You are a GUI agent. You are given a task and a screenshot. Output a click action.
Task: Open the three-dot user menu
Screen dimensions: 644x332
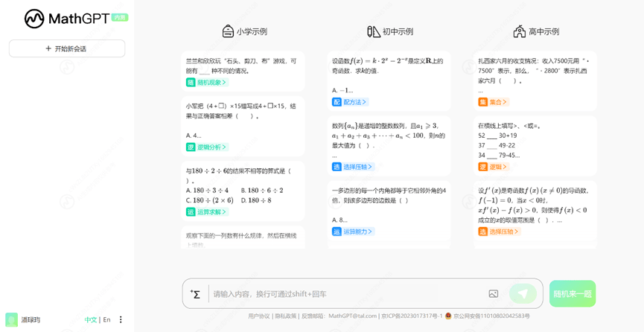coord(121,319)
